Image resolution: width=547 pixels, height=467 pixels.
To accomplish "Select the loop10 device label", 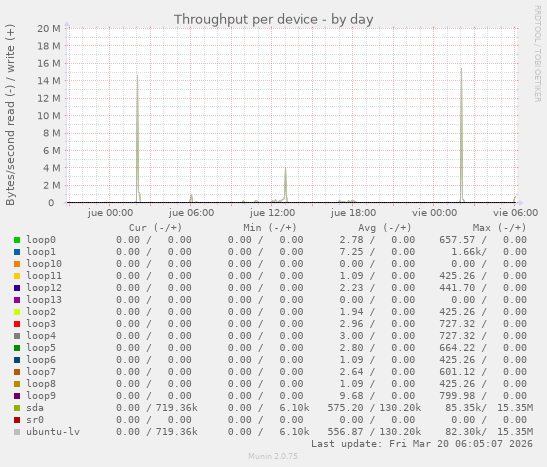I will click(x=44, y=264).
